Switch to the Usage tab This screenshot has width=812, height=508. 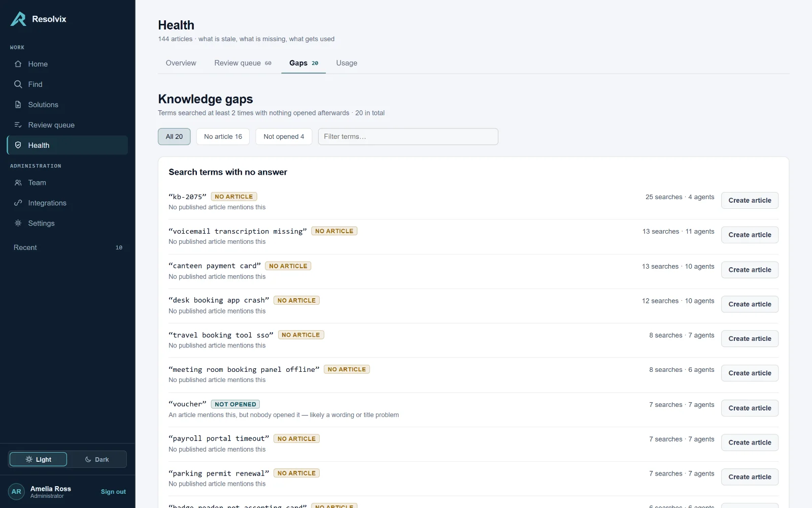(347, 63)
